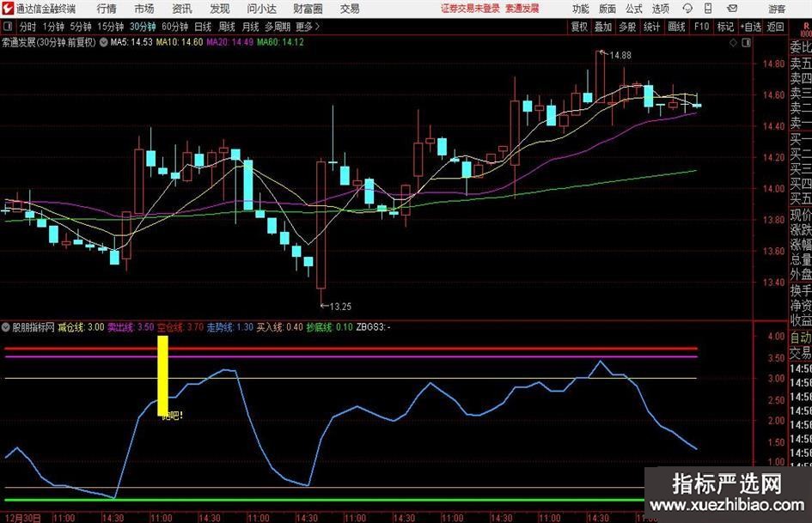Click the red 索通发展 stock name link
Viewport: 812px width, 523px height.
click(x=522, y=9)
